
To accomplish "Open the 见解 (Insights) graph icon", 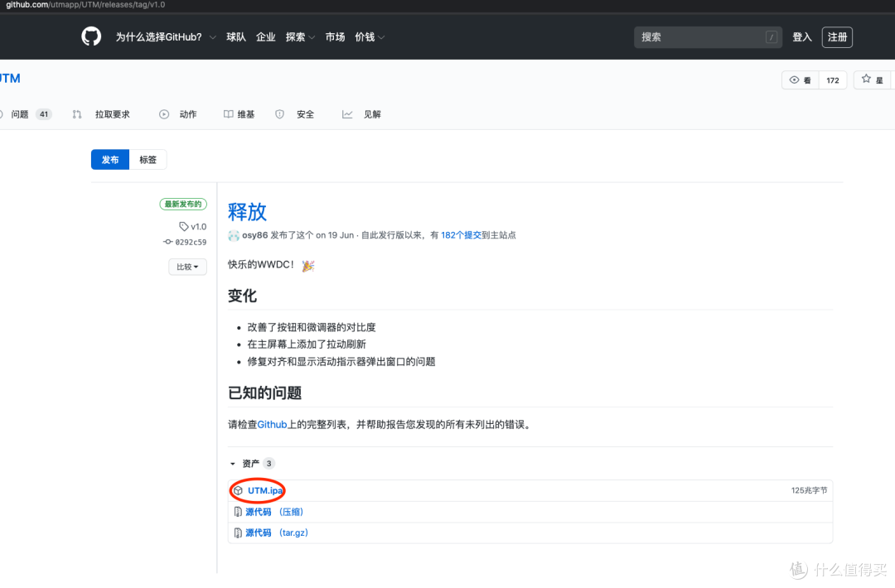I will 347,113.
